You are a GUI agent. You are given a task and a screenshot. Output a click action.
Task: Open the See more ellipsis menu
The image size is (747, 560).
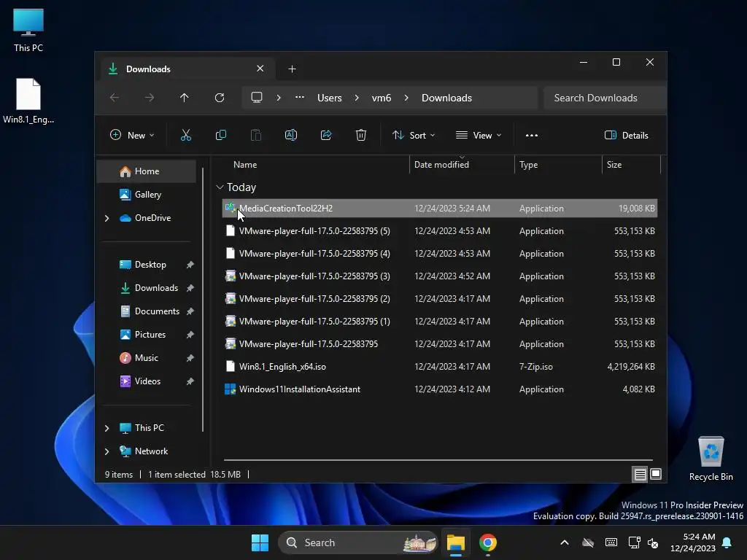[532, 135]
